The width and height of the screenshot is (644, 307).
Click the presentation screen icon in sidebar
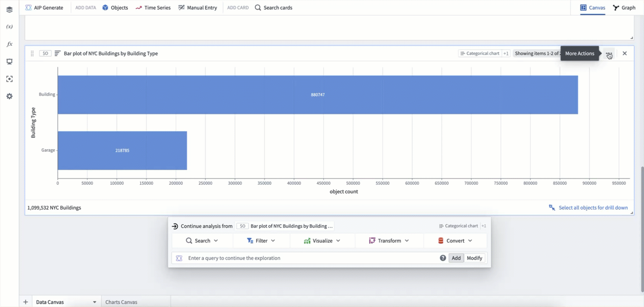tap(9, 62)
